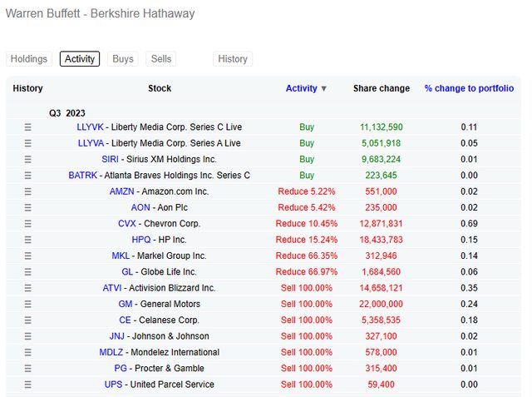Open the History tab

pyautogui.click(x=233, y=59)
